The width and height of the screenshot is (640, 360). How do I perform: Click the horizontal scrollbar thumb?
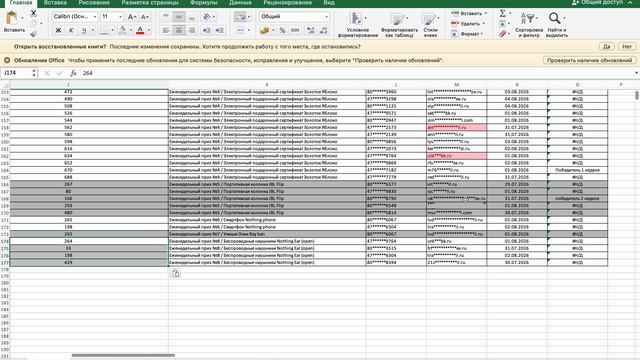[123, 355]
